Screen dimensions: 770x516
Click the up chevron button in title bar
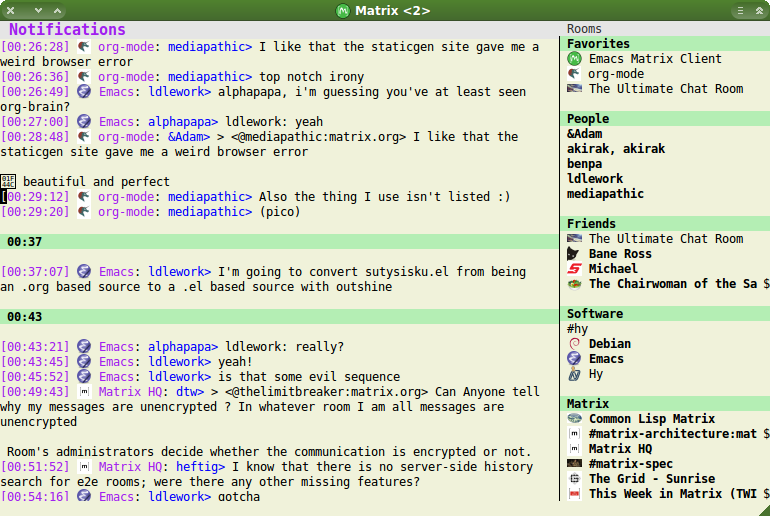coord(57,10)
